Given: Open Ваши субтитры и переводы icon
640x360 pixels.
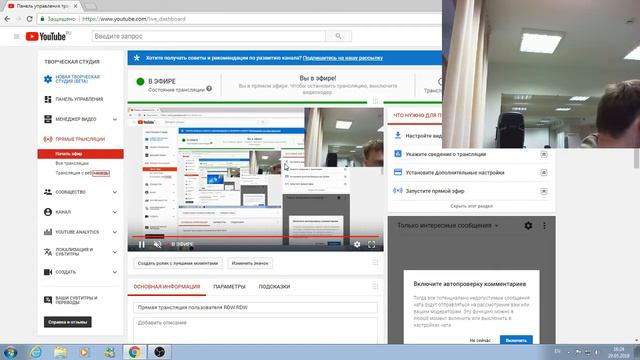Looking at the screenshot, I should coord(48,300).
